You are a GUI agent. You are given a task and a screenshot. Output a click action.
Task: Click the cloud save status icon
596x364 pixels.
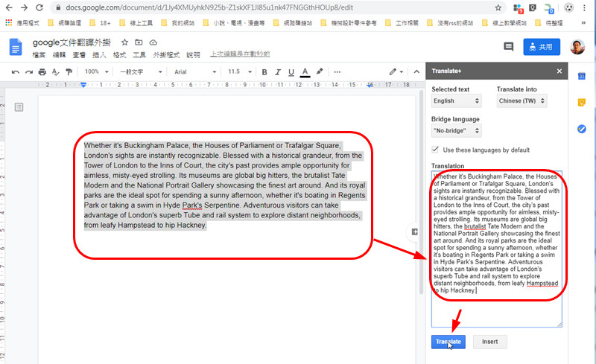[x=153, y=42]
